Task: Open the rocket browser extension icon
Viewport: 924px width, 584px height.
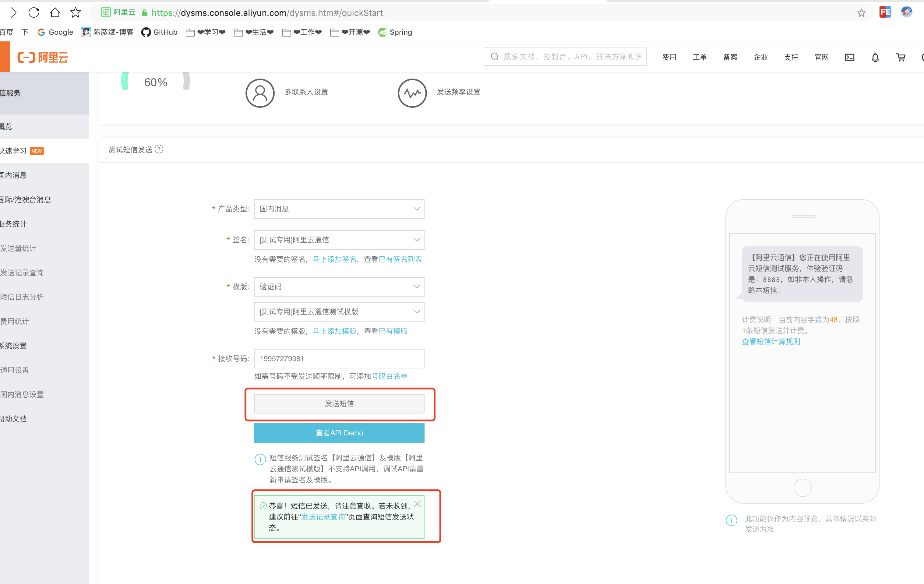Action: click(907, 12)
